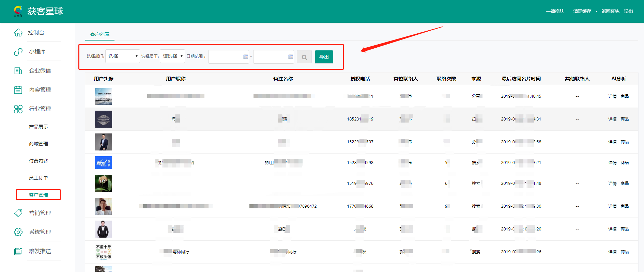Viewport: 644px width, 272px height.
Task: Click the 营销管理 tag icon
Action: pos(18,213)
